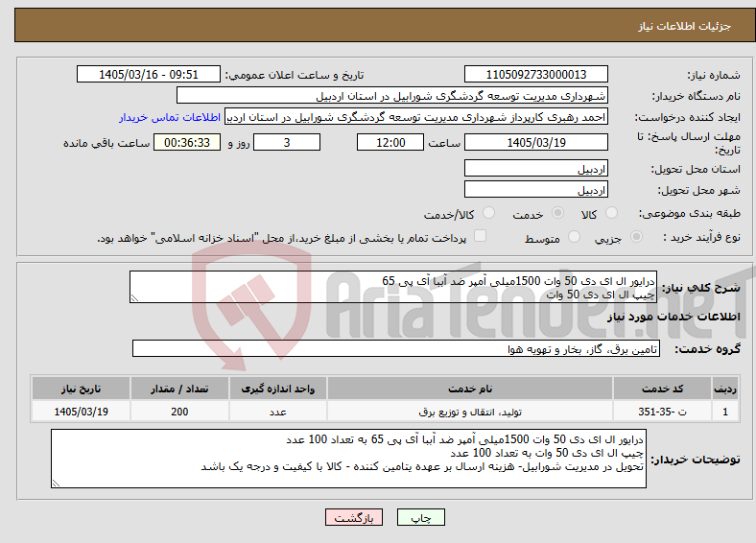Click service code cell ت -35-351
Image resolution: width=756 pixels, height=543 pixels.
[x=663, y=412]
